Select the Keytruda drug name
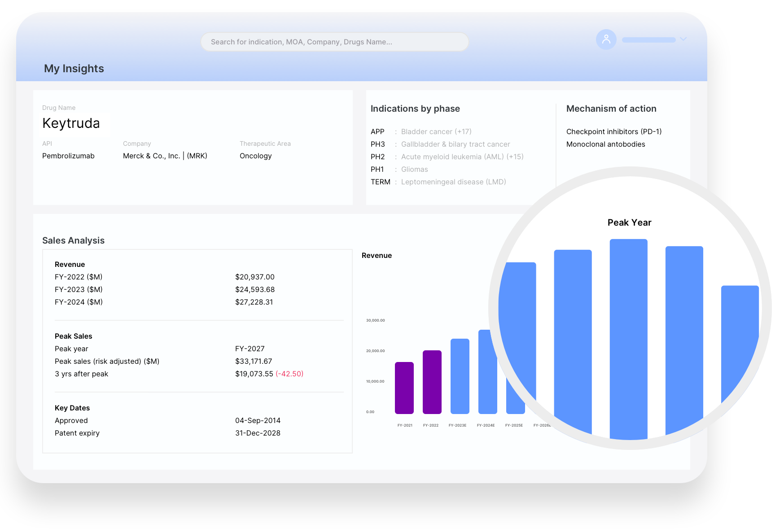 tap(71, 123)
